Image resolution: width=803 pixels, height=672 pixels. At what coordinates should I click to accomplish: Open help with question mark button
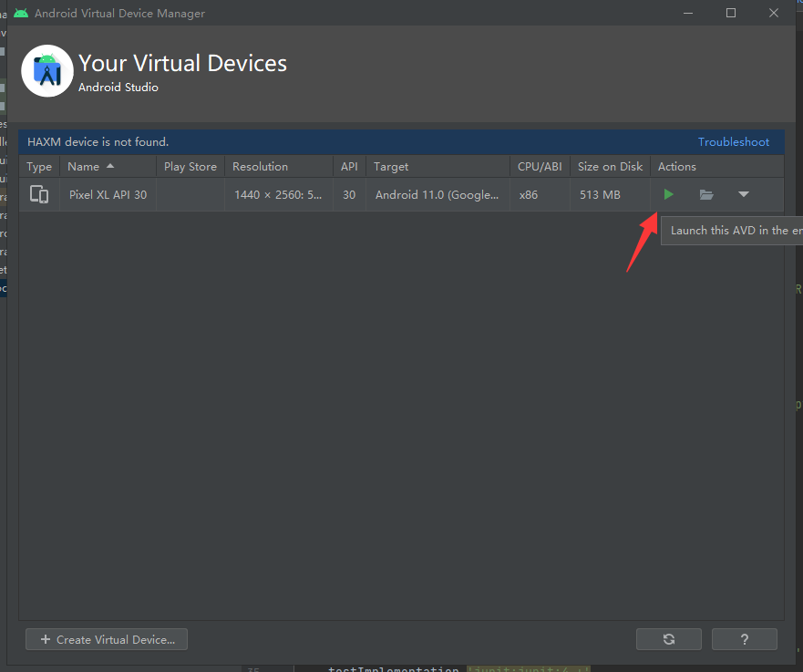(x=744, y=639)
